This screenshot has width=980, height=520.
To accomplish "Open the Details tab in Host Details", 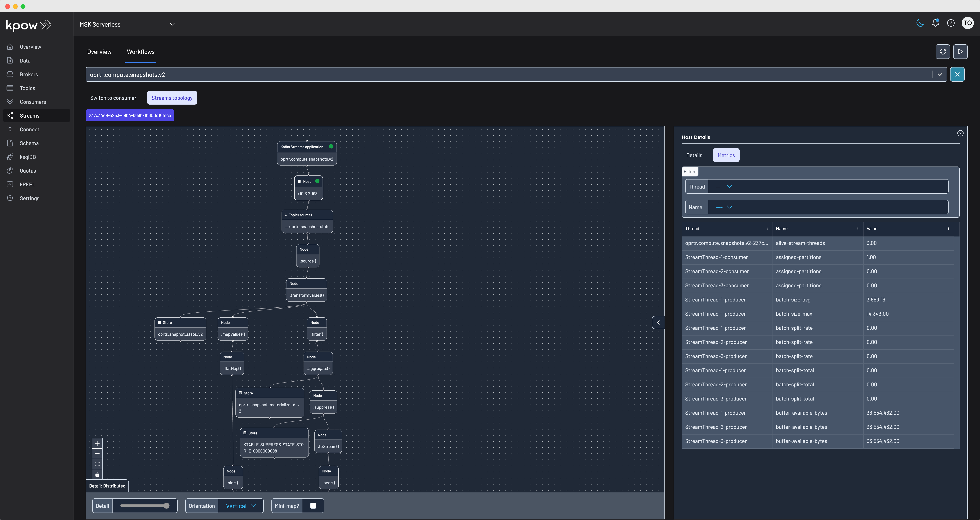I will point(694,155).
